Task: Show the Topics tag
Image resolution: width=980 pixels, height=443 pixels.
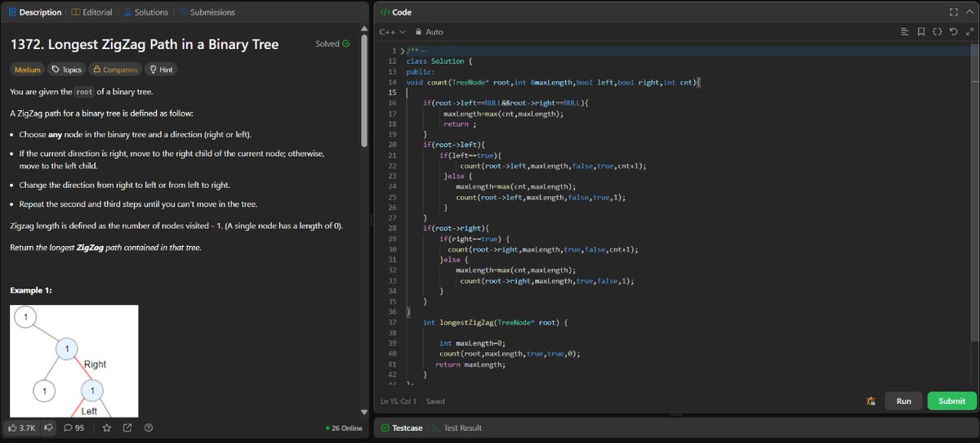Action: click(67, 70)
